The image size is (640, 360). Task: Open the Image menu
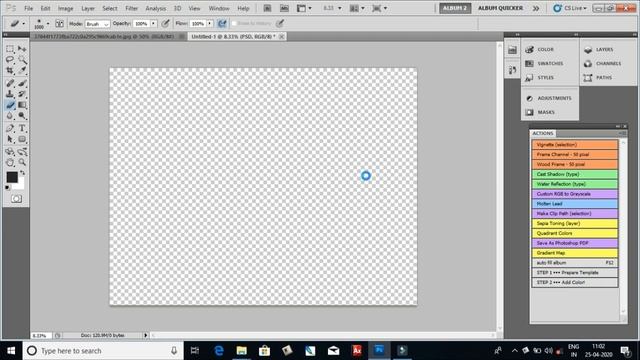point(65,8)
